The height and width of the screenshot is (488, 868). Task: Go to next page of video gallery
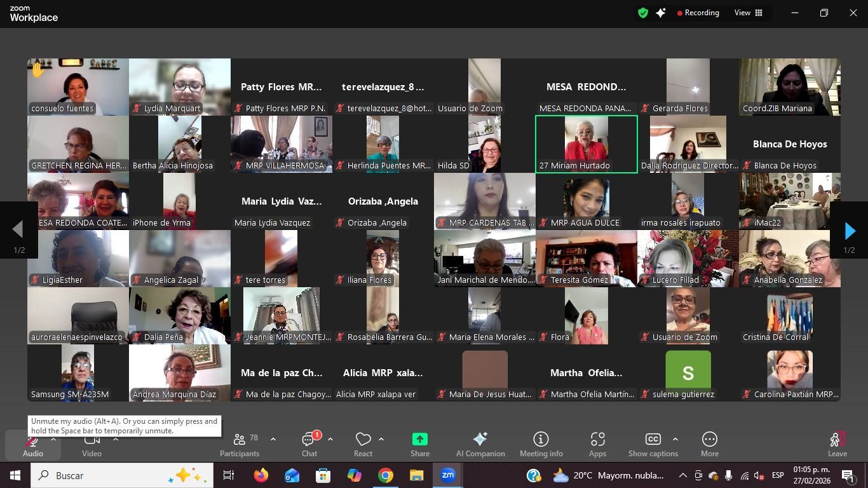[850, 231]
